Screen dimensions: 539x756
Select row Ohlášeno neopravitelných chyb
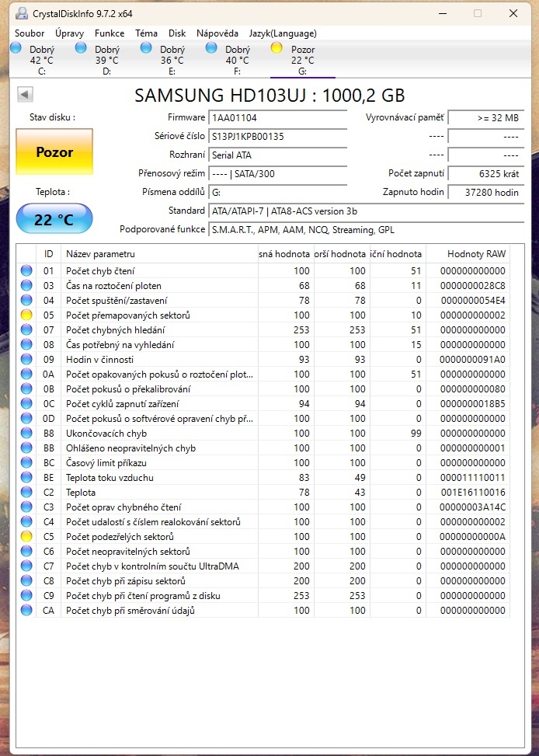[263, 448]
